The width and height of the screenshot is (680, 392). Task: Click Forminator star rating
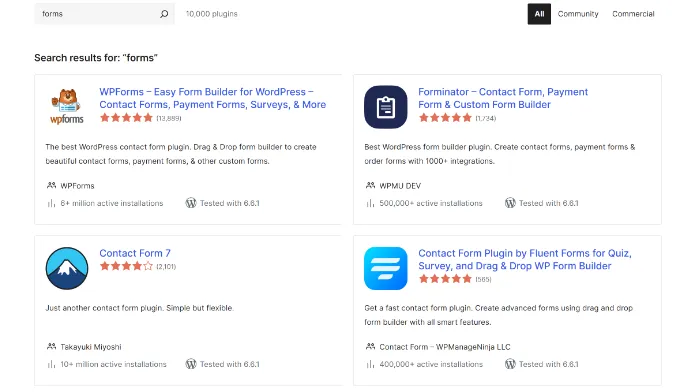pos(445,118)
